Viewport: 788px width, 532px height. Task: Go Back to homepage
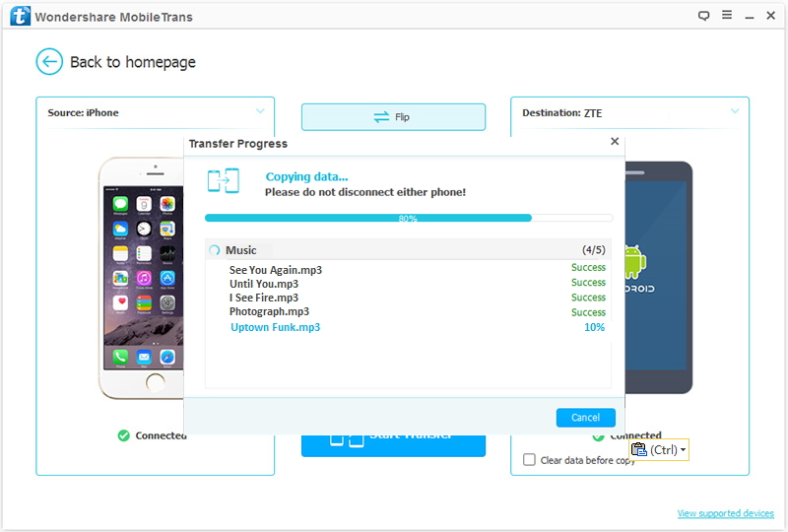(133, 62)
